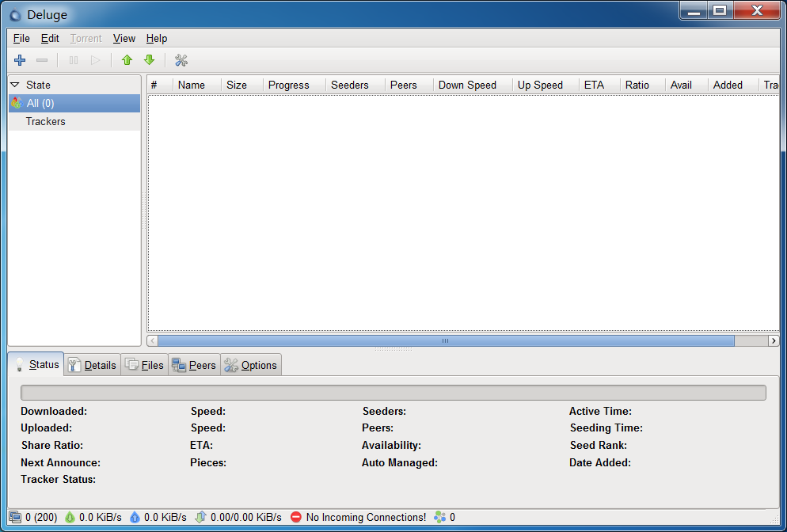The height and width of the screenshot is (532, 787).
Task: Sort torrents by the Name column
Action: pyautogui.click(x=191, y=85)
